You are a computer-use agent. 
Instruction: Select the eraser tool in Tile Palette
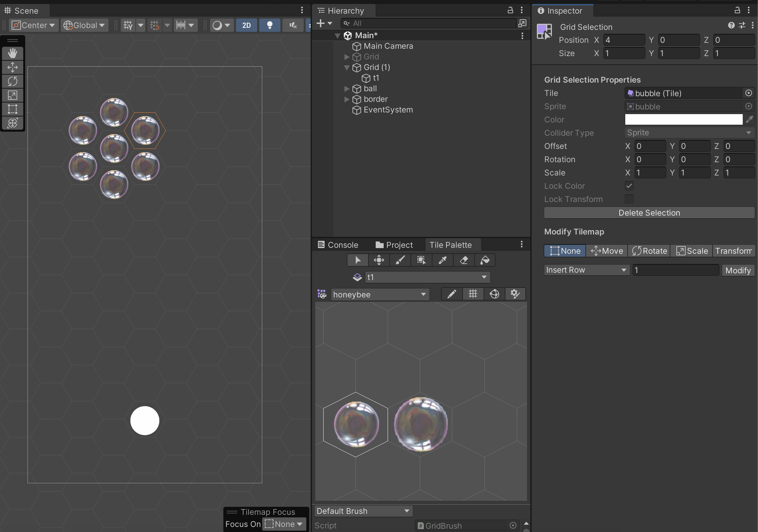(464, 260)
